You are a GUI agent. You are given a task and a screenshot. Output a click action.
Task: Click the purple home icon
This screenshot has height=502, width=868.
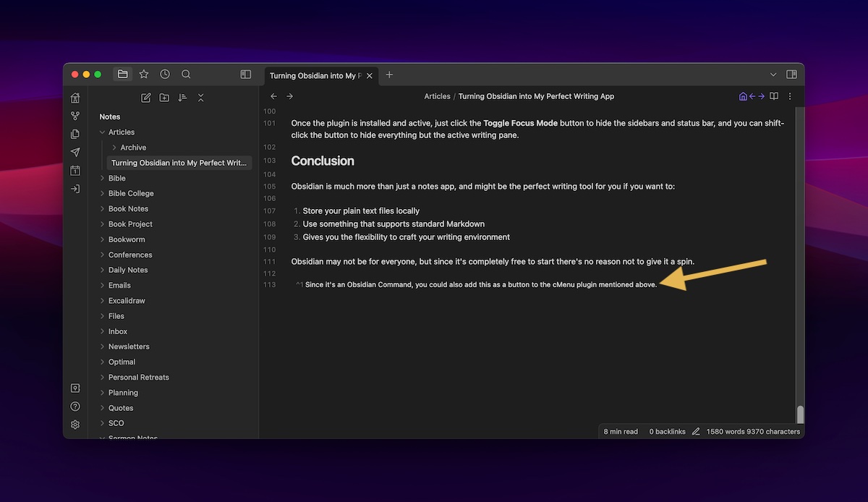click(x=743, y=96)
